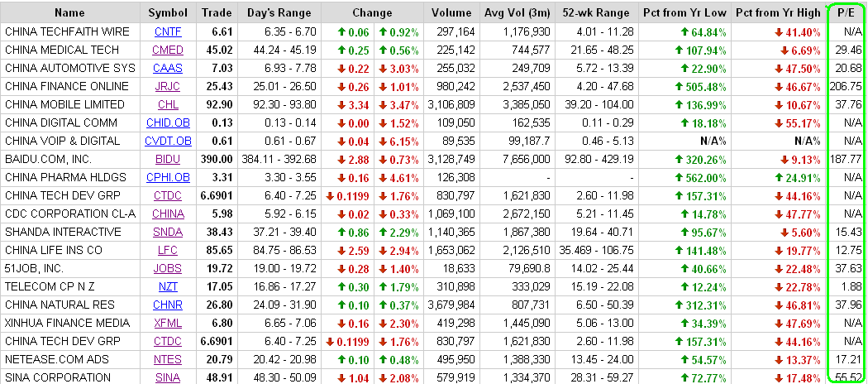Click the NTES symbol link
The height and width of the screenshot is (384, 868).
[x=168, y=359]
